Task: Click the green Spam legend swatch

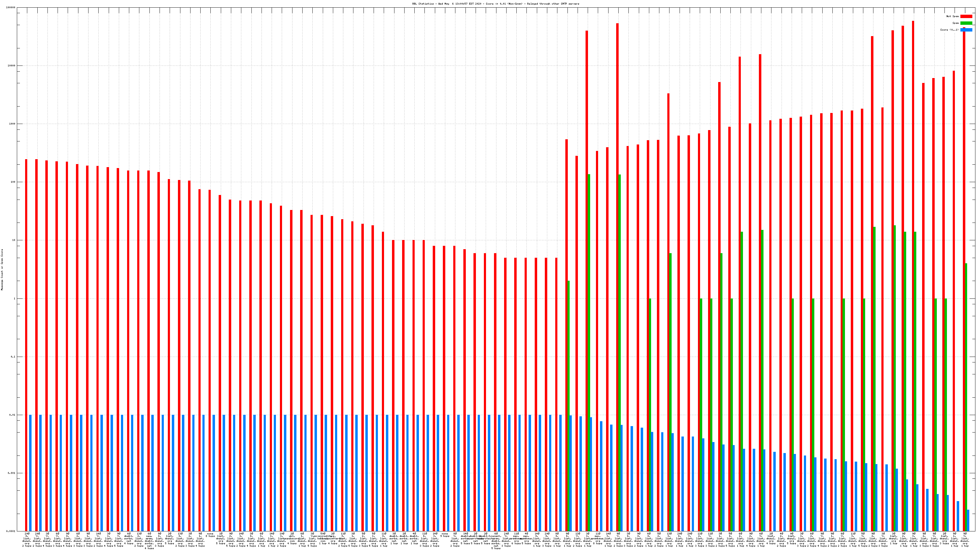Action: 966,23
